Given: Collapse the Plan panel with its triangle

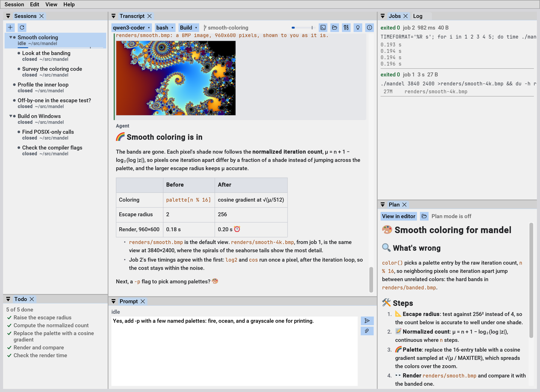Looking at the screenshot, I should click(x=382, y=204).
